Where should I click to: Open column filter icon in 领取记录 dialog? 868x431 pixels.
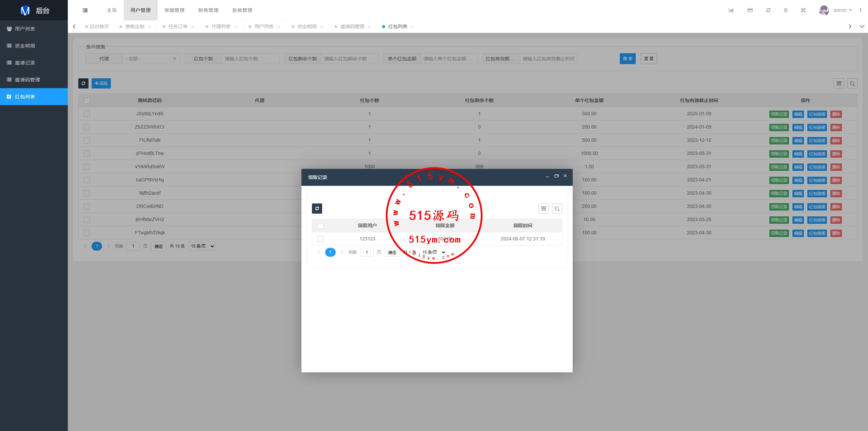(543, 209)
